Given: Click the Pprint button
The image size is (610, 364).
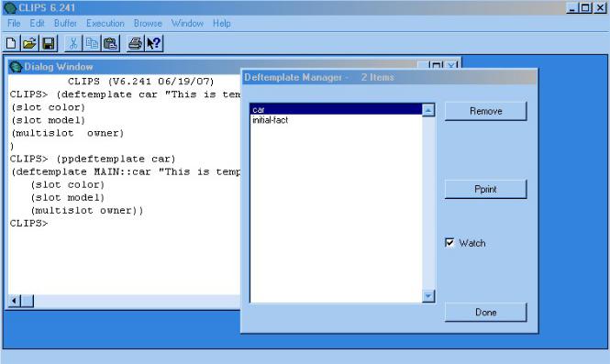Looking at the screenshot, I should 485,189.
